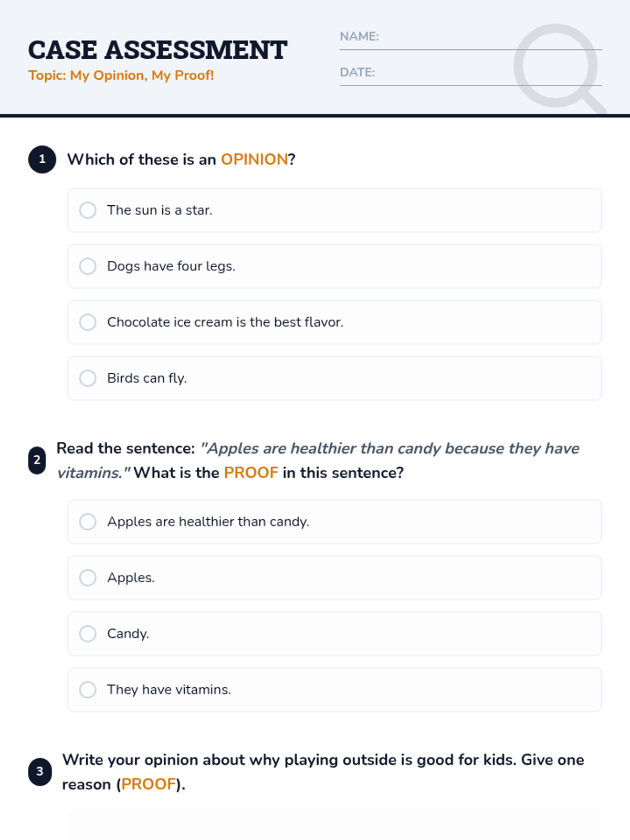The width and height of the screenshot is (630, 840).
Task: Click the question 3 answer text box
Action: click(x=334, y=825)
